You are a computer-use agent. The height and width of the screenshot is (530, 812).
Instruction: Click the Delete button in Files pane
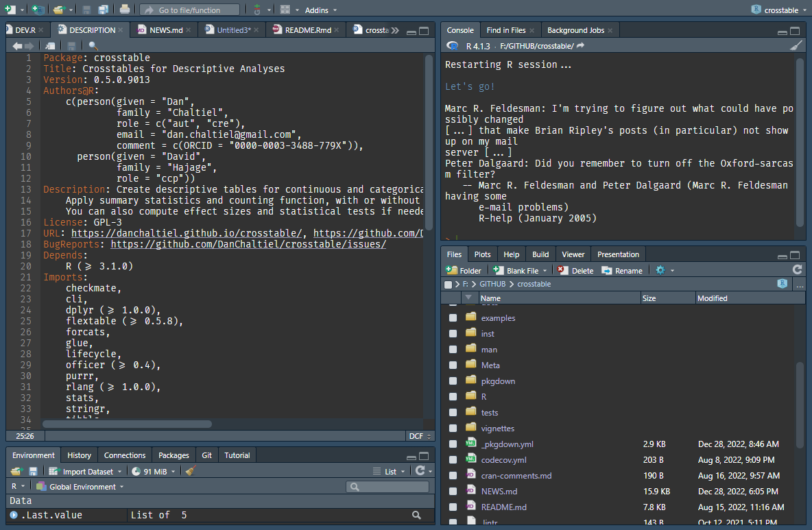[575, 270]
